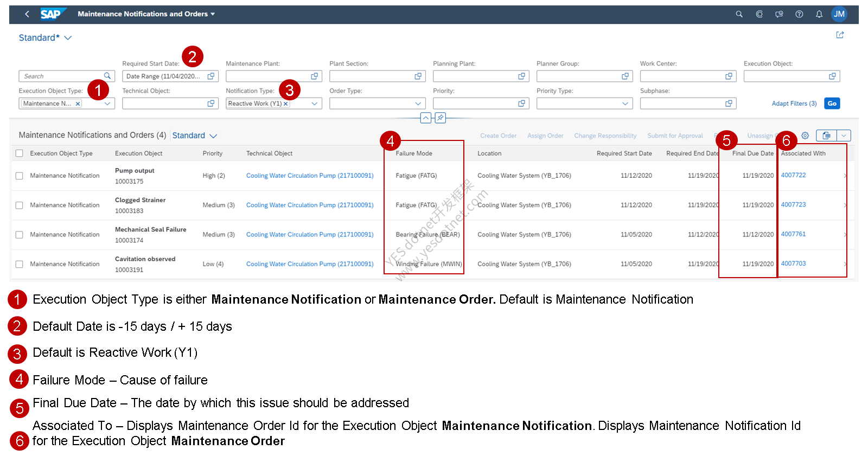
Task: Open the Standard* variant dropdown
Action: click(68, 37)
